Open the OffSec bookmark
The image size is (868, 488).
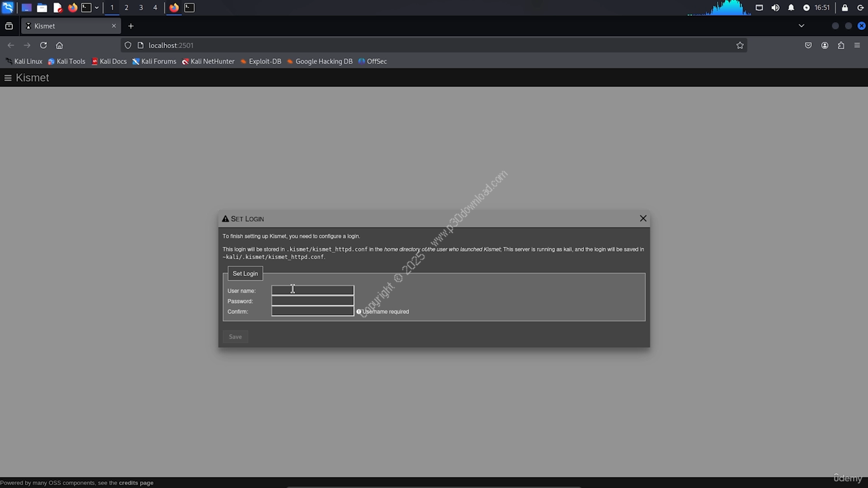pos(372,61)
